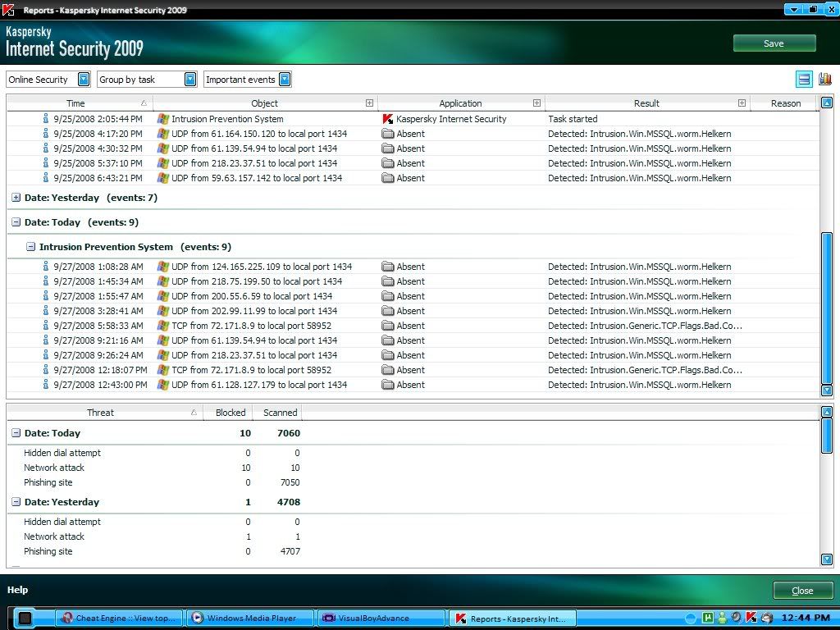Click the taskbar clock showing 12:44 PM

click(x=805, y=619)
